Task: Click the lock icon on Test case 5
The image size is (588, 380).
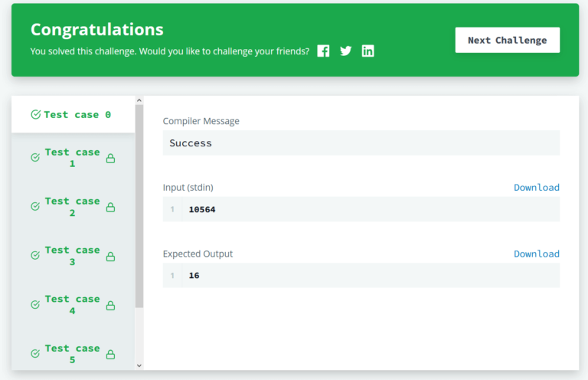Action: click(x=110, y=354)
